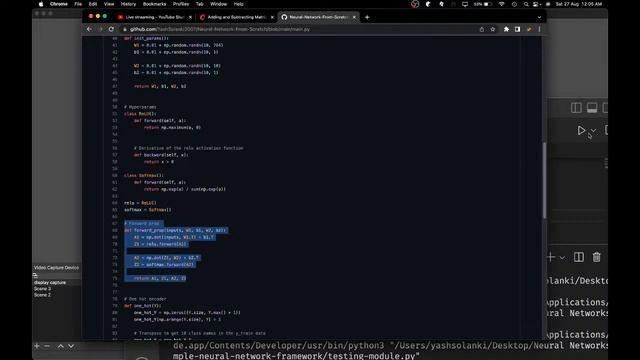Viewport: 640px width, 360px height.
Task: Toggle VS Code bottom panel layout icon
Action: tap(592, 108)
